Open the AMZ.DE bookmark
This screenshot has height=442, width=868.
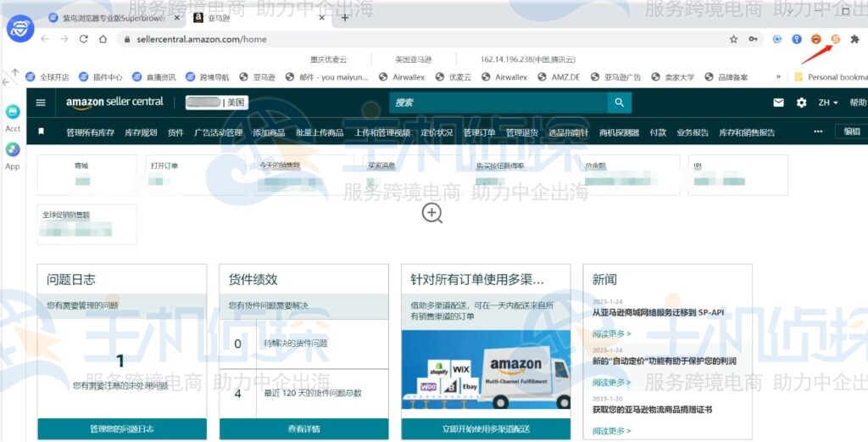pyautogui.click(x=558, y=77)
